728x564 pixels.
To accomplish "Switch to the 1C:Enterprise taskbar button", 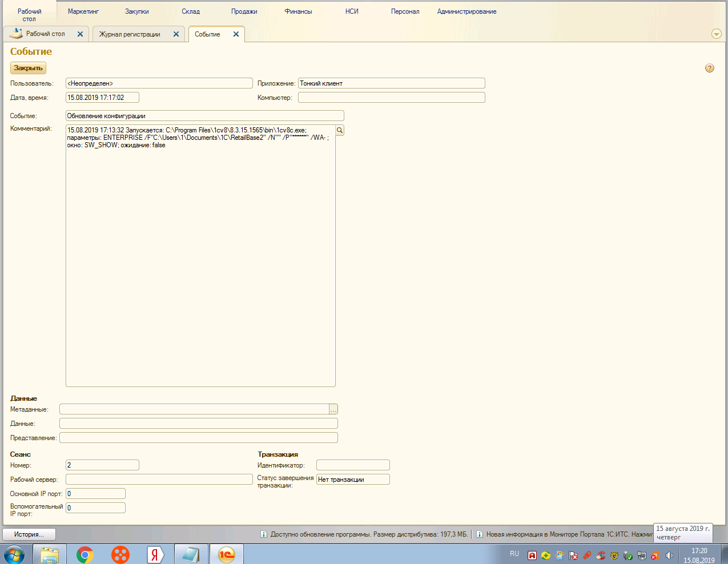I will [x=227, y=554].
